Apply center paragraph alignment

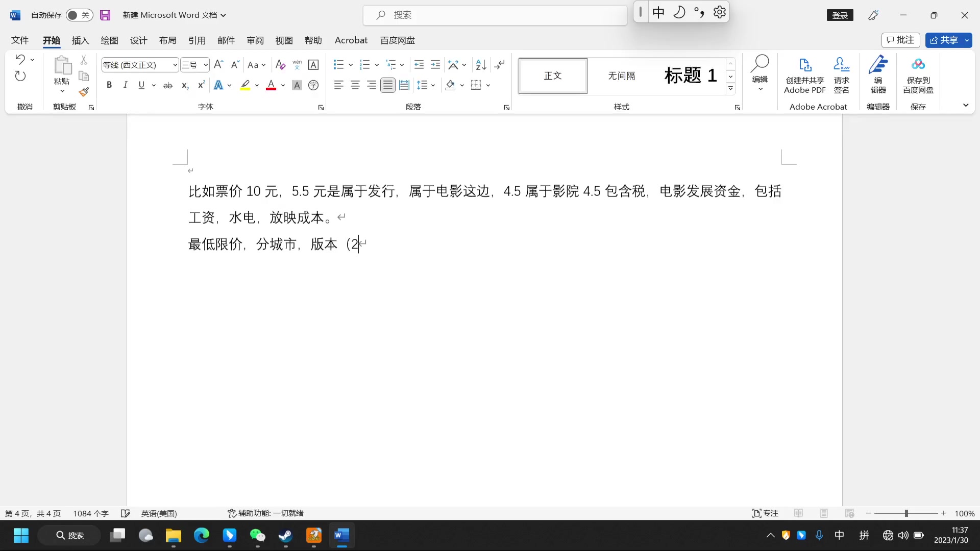point(355,85)
